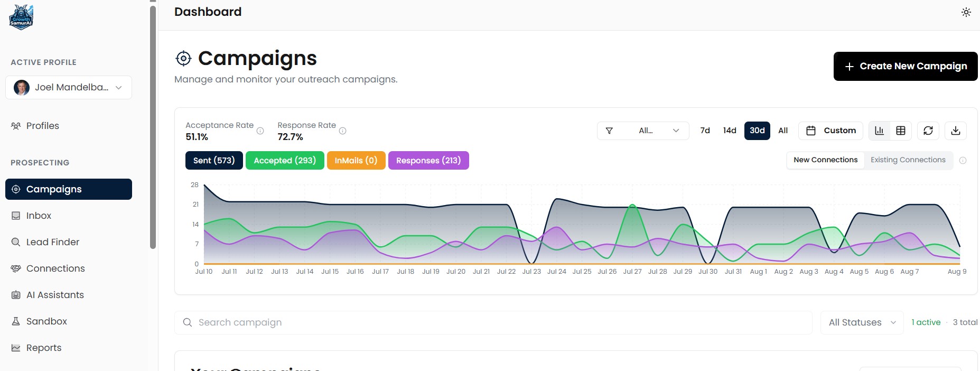This screenshot has height=371, width=980.
Task: Click the 51.1% acceptance rate value
Action: point(197,137)
